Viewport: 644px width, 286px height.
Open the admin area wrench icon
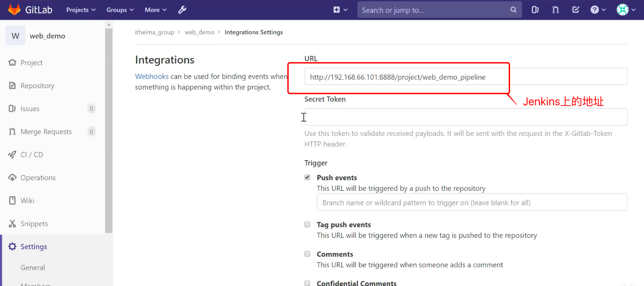(182, 10)
